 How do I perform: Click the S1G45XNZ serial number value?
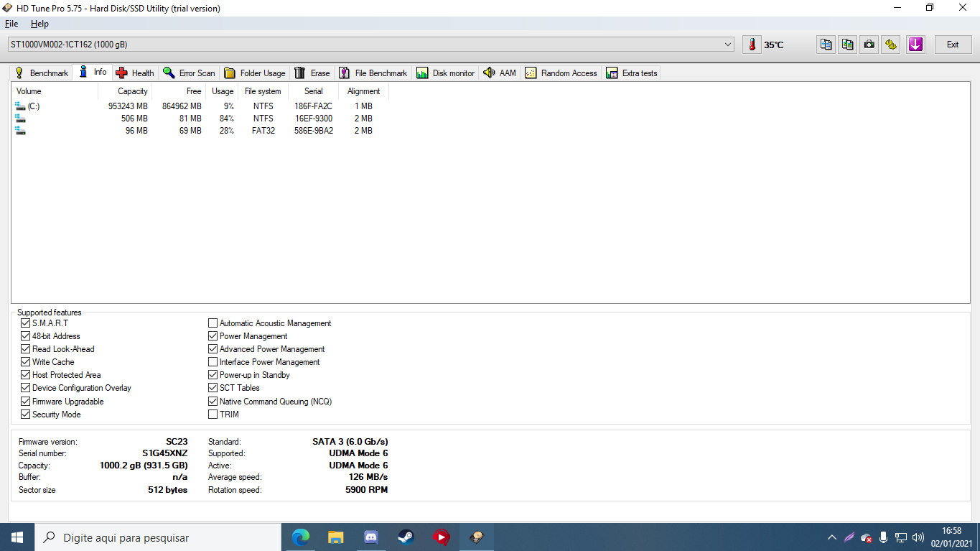pos(164,453)
